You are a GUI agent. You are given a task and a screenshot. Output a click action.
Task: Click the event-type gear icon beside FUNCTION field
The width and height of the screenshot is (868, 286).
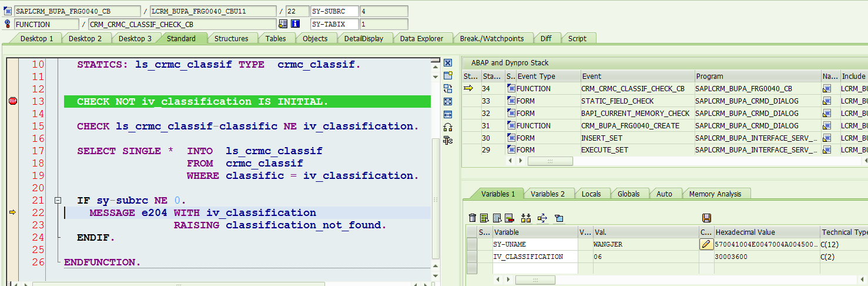click(x=8, y=24)
